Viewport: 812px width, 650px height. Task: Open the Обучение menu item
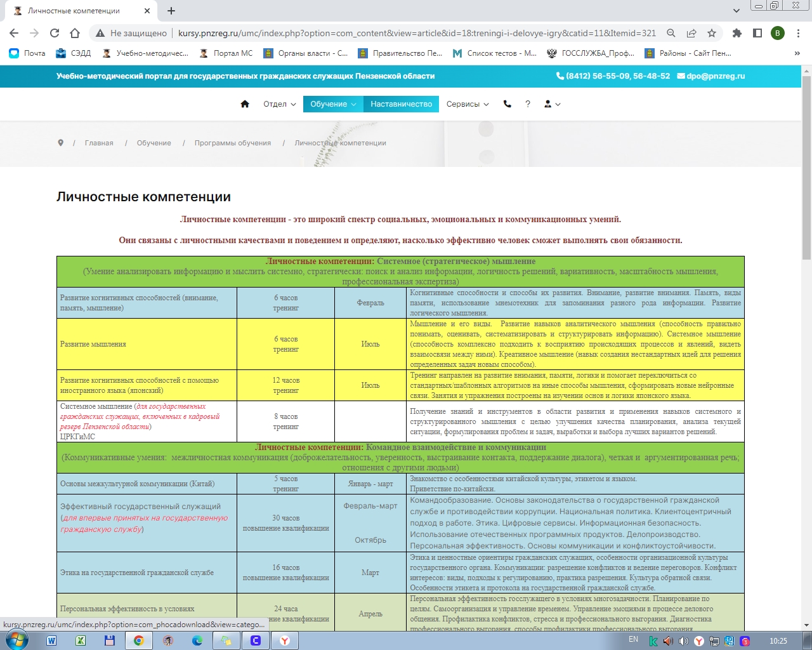click(333, 104)
